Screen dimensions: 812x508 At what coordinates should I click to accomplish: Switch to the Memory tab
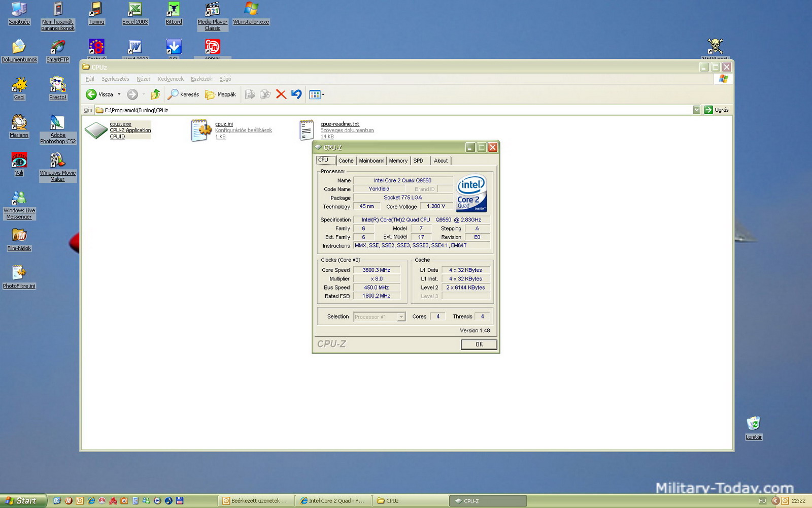click(x=398, y=161)
